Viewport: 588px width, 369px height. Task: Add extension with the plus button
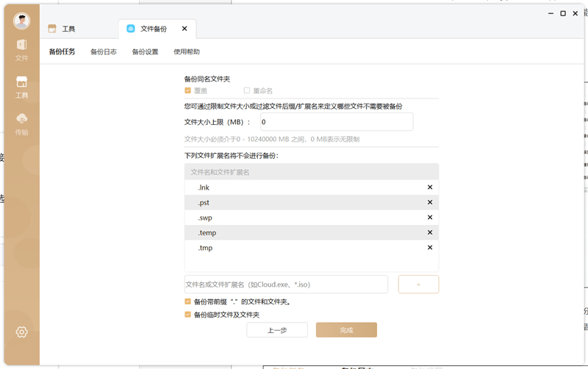[418, 284]
